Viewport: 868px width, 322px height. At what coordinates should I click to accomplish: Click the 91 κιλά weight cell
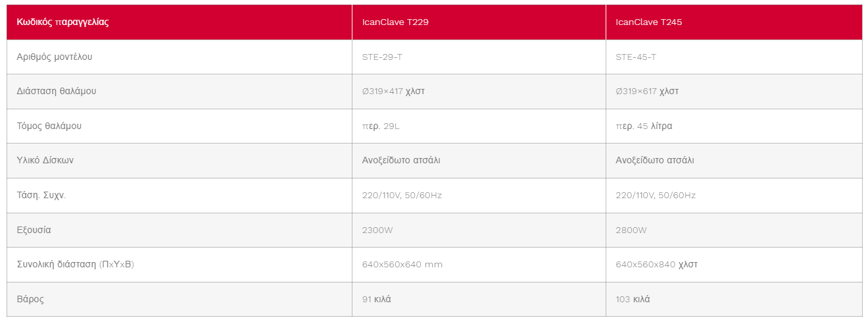[479, 299]
